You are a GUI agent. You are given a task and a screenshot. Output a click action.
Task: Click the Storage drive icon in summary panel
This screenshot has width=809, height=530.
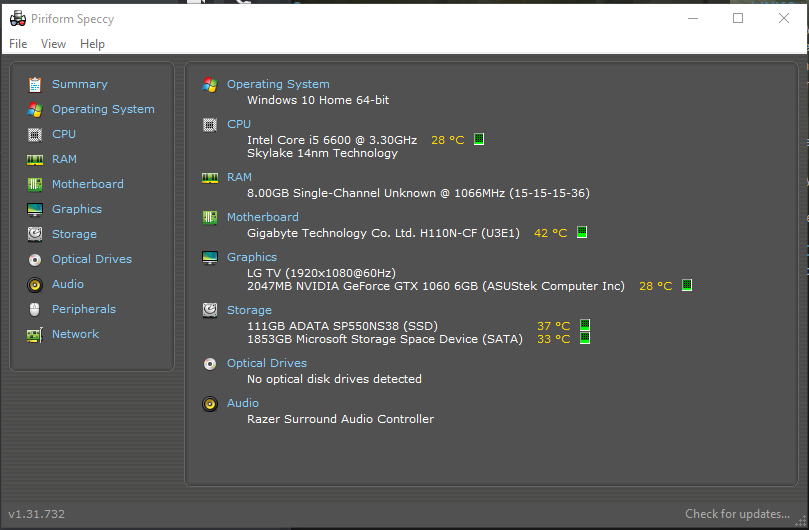[210, 310]
